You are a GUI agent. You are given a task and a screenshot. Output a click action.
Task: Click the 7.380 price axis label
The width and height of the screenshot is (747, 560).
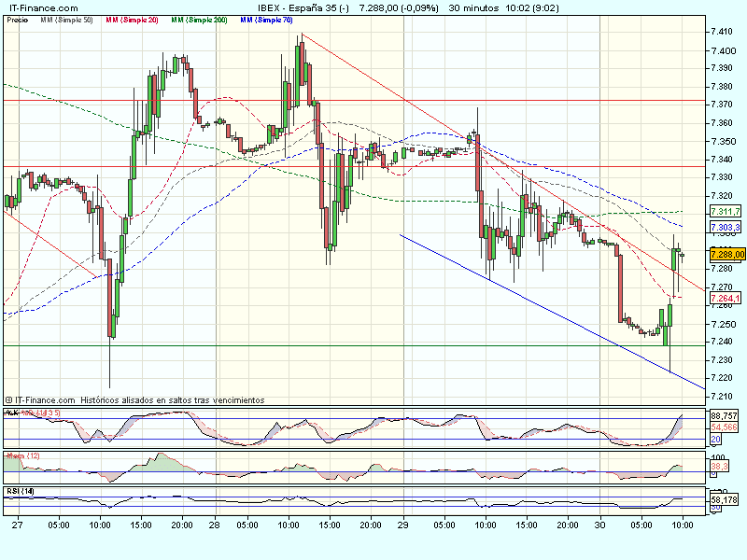[721, 87]
